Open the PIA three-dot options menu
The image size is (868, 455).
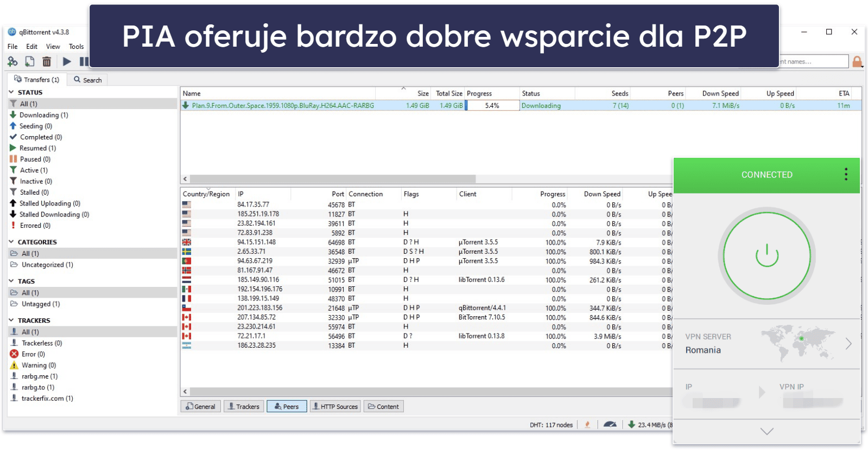coord(846,174)
